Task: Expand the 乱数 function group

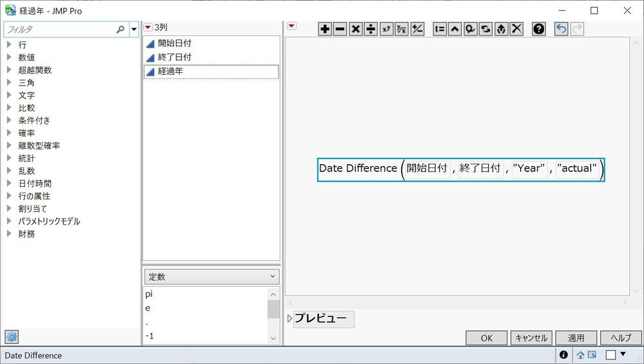Action: pyautogui.click(x=9, y=170)
